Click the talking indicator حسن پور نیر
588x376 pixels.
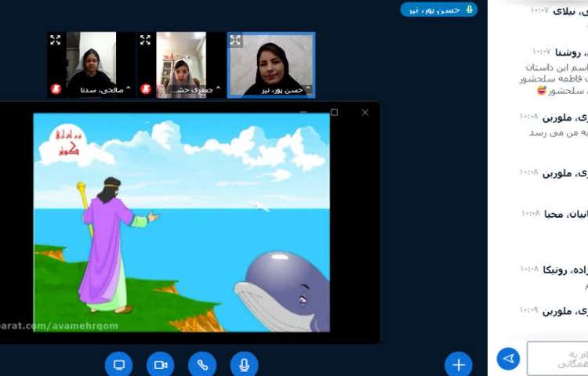point(439,9)
